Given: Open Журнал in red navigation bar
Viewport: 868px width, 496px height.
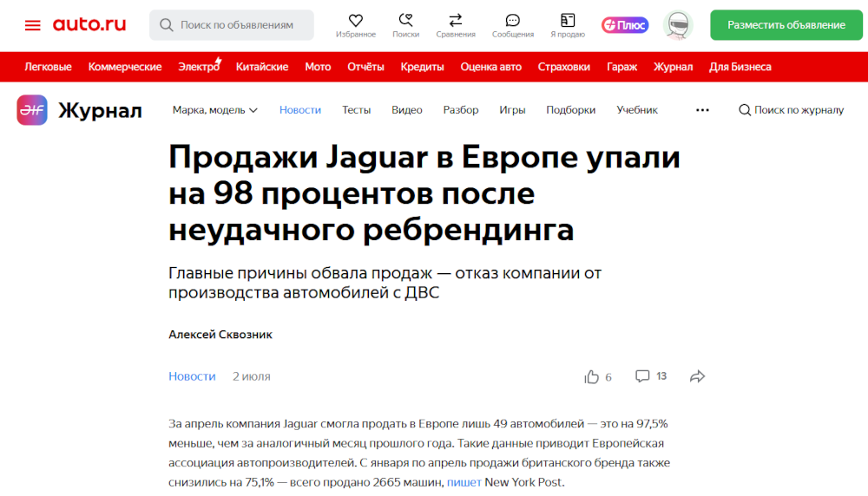Looking at the screenshot, I should pyautogui.click(x=674, y=67).
